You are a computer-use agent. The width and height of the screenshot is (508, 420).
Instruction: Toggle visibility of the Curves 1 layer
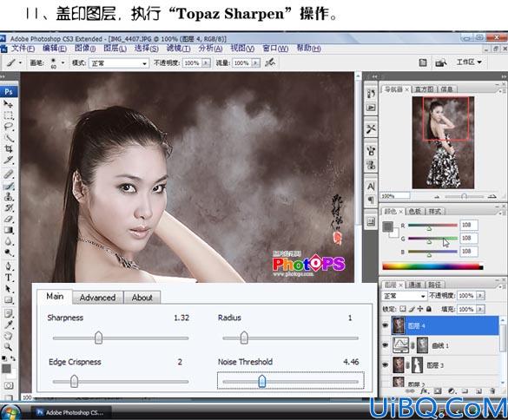(x=385, y=345)
